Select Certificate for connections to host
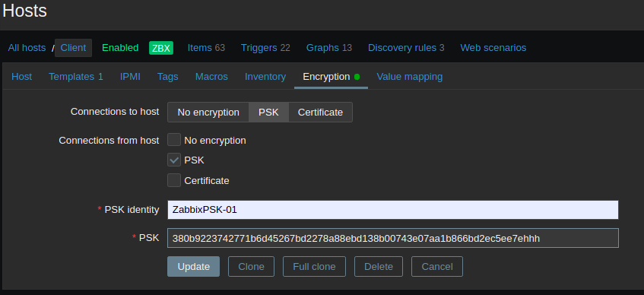The width and height of the screenshot is (644, 295). click(320, 113)
